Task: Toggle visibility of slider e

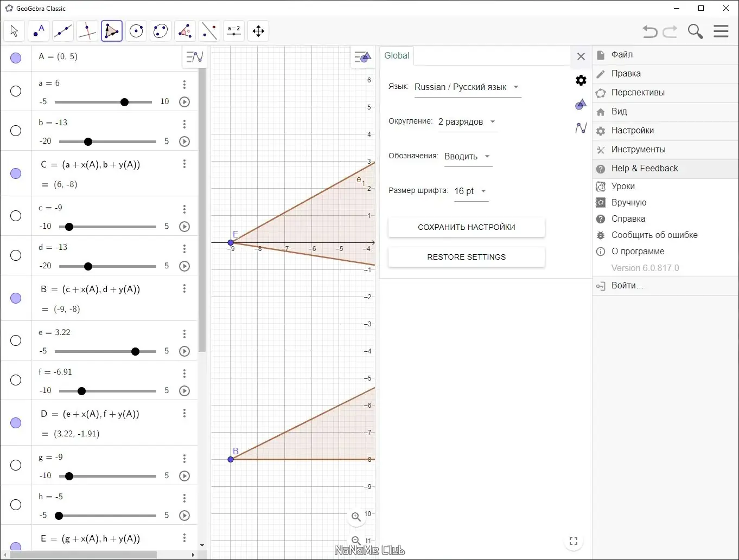Action: (x=16, y=340)
